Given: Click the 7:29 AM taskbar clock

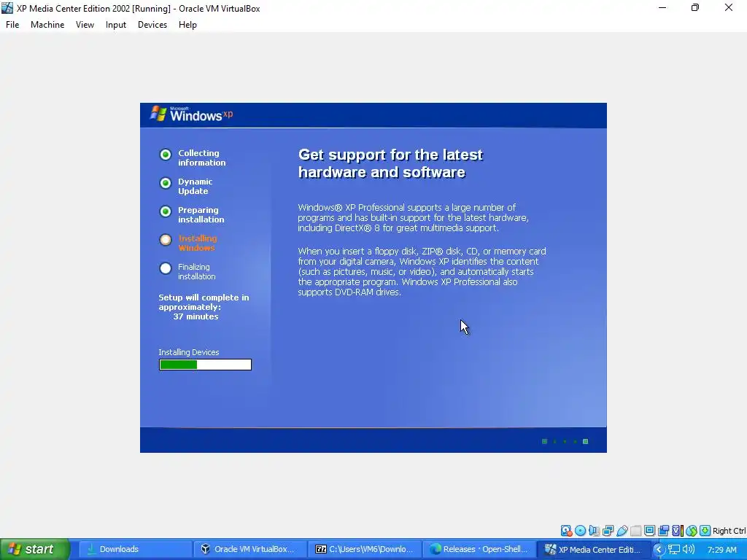Looking at the screenshot, I should pyautogui.click(x=721, y=550).
